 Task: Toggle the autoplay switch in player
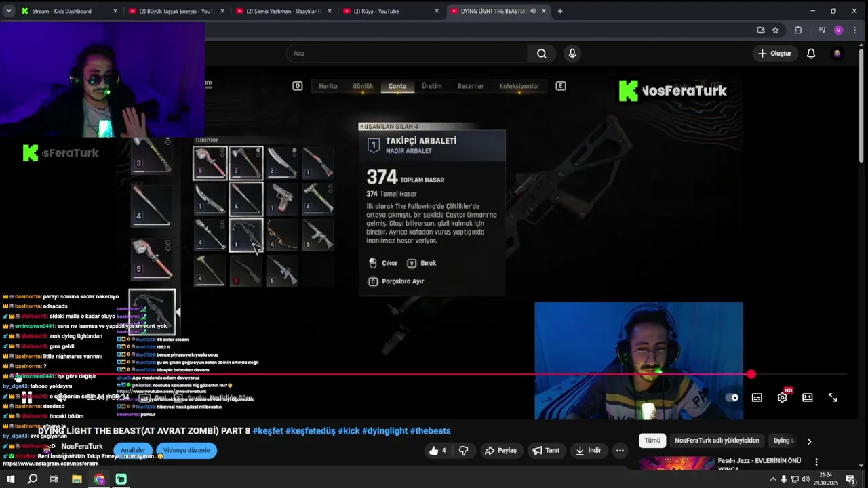pyautogui.click(x=732, y=398)
